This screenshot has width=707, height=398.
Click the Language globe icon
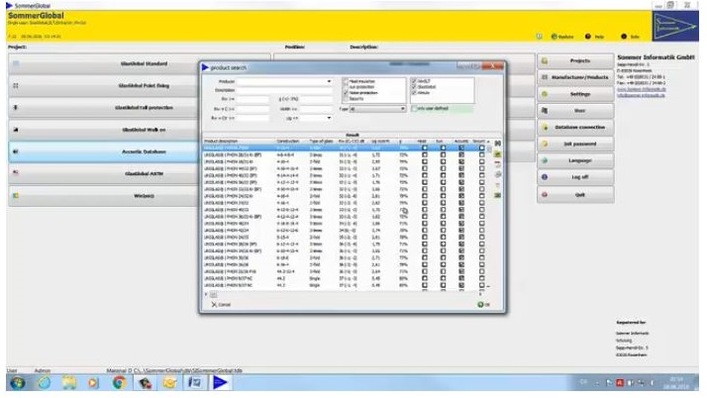(x=545, y=160)
